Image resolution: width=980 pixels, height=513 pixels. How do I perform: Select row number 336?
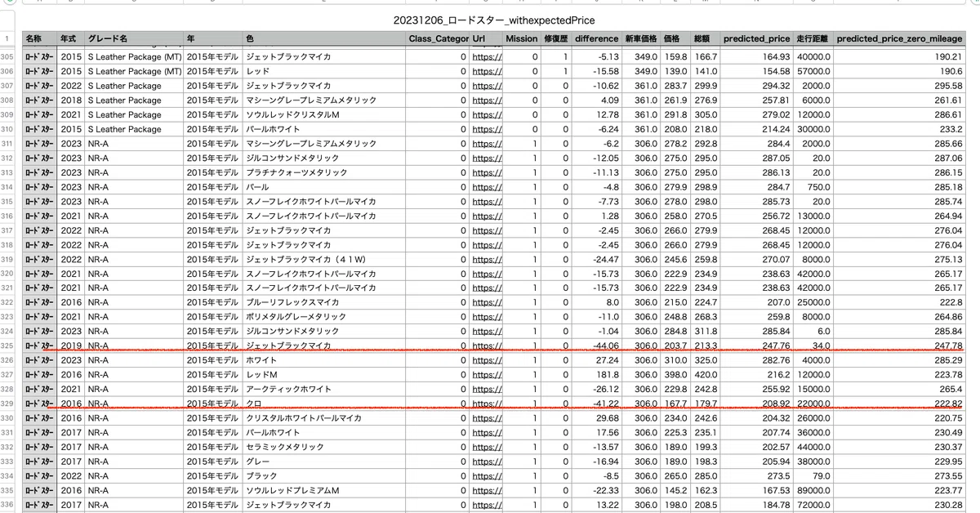point(9,504)
